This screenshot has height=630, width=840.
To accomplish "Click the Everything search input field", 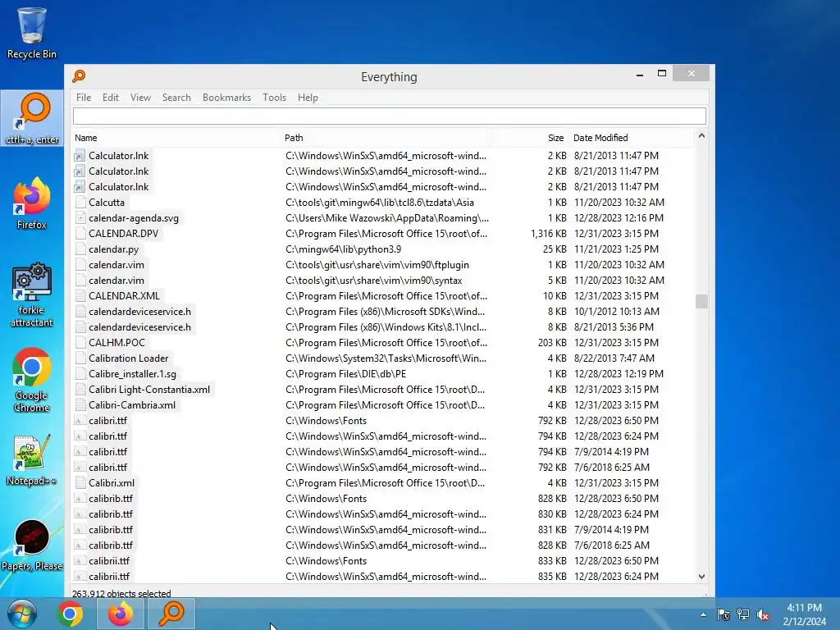I will coord(390,116).
